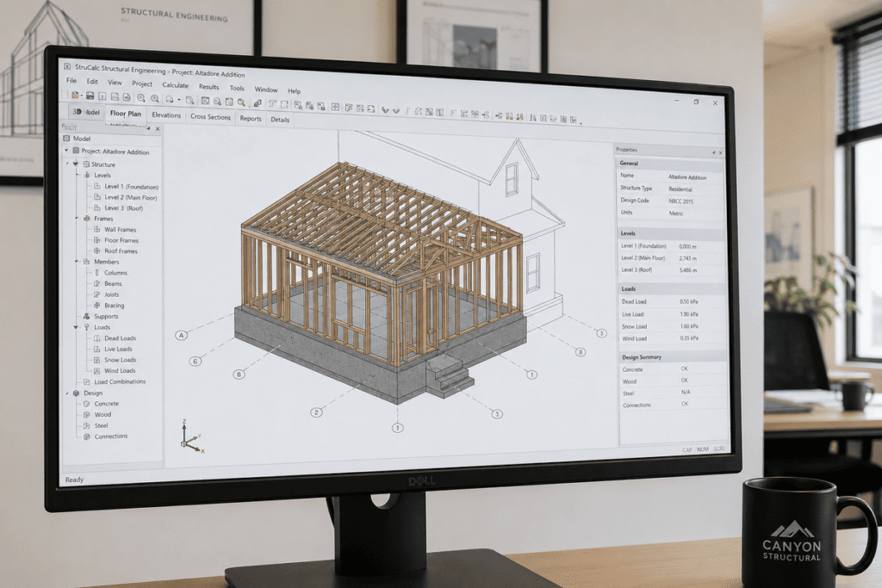Switch to the 3D Model tab
Image resolution: width=882 pixels, height=588 pixels.
86,112
